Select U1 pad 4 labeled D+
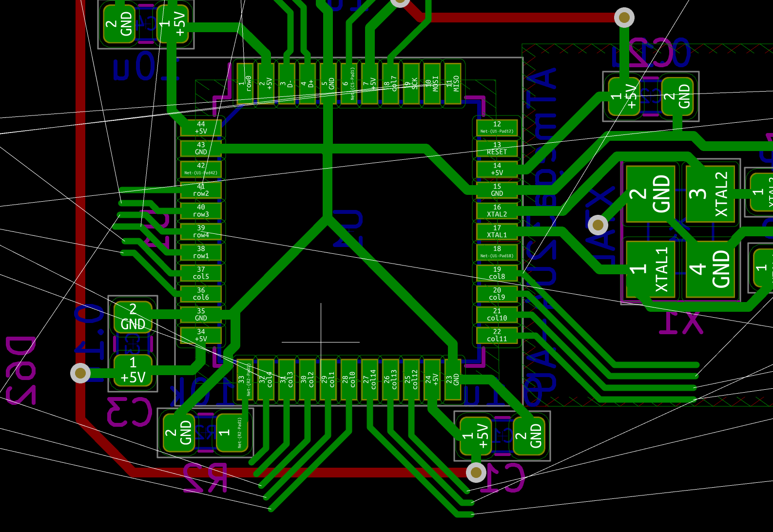 (308, 84)
